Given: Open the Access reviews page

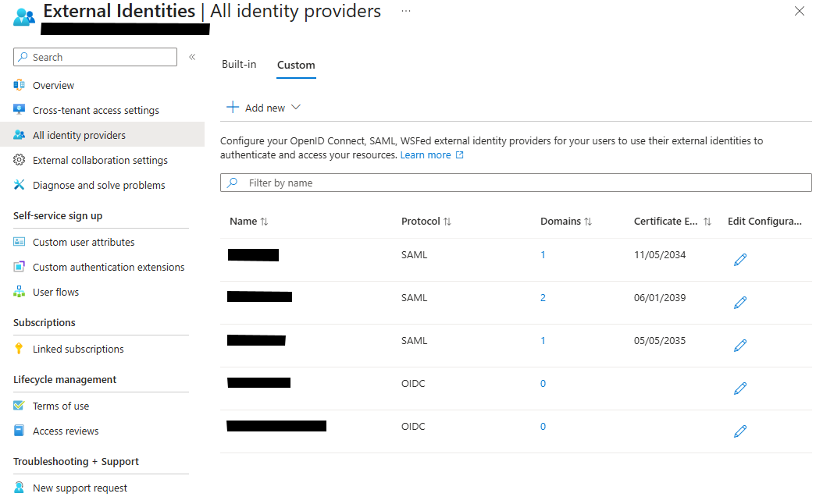Looking at the screenshot, I should (x=65, y=430).
